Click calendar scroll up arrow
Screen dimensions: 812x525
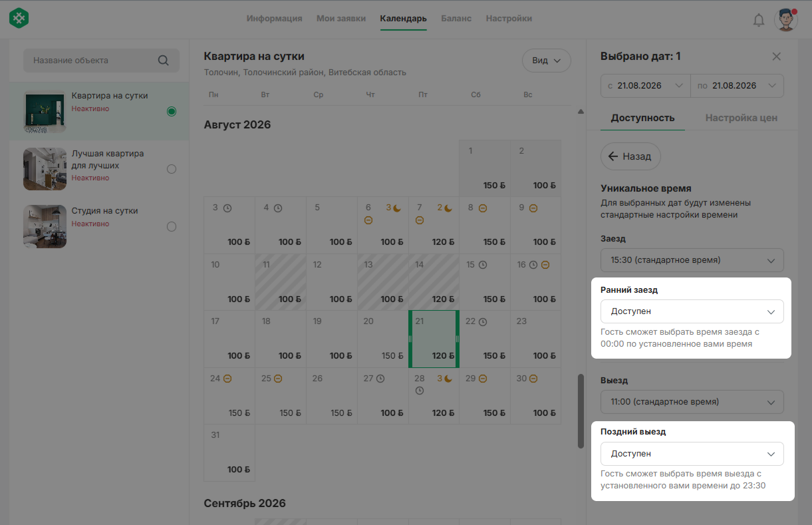click(x=581, y=111)
